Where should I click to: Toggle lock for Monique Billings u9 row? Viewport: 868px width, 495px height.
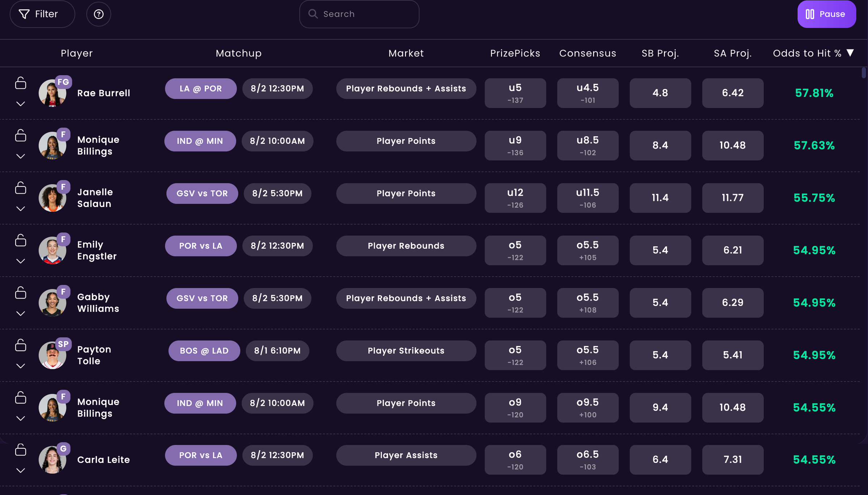pyautogui.click(x=21, y=135)
